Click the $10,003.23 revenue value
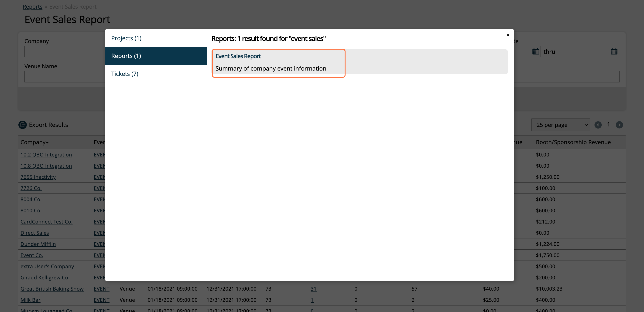 click(x=549, y=289)
